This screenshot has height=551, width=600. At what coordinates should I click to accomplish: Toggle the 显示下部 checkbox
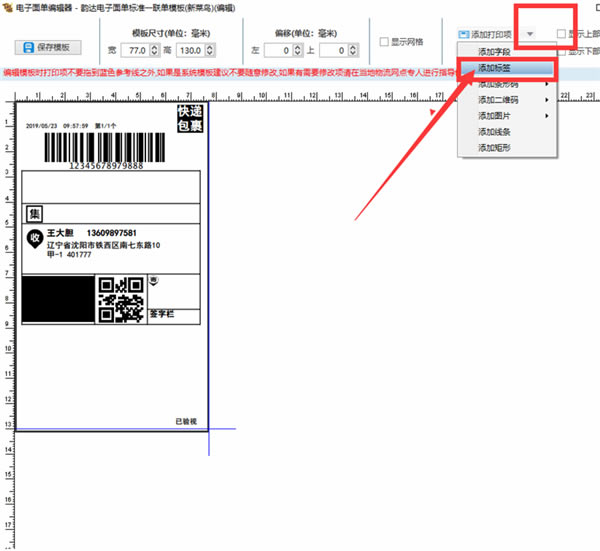tap(561, 51)
